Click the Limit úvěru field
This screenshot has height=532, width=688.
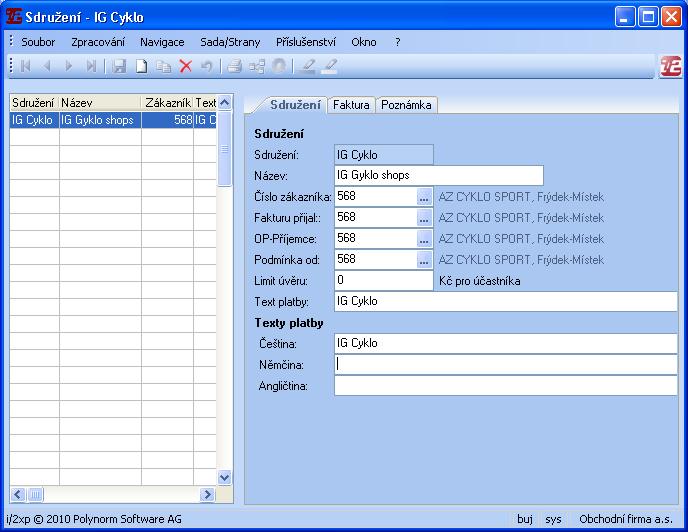pyautogui.click(x=383, y=280)
